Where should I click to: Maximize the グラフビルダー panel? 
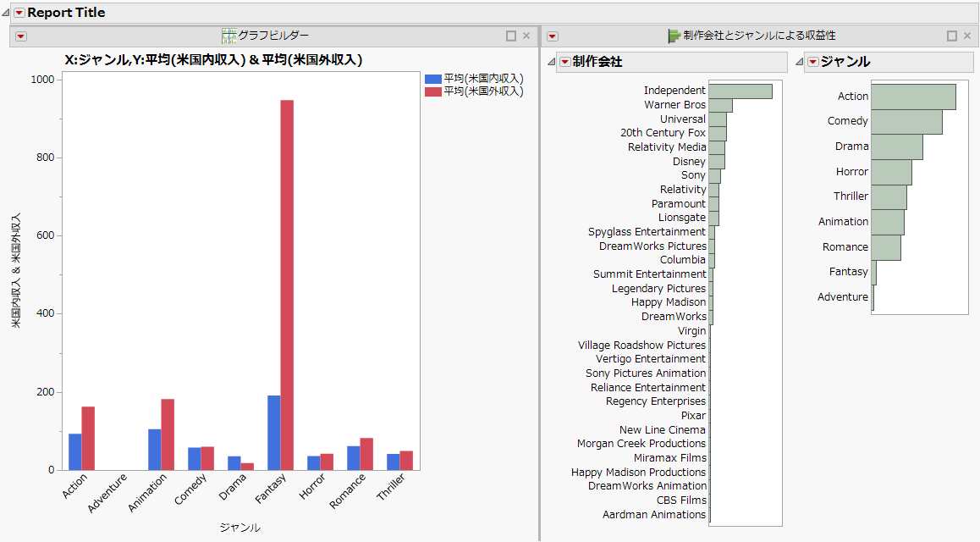coord(510,36)
